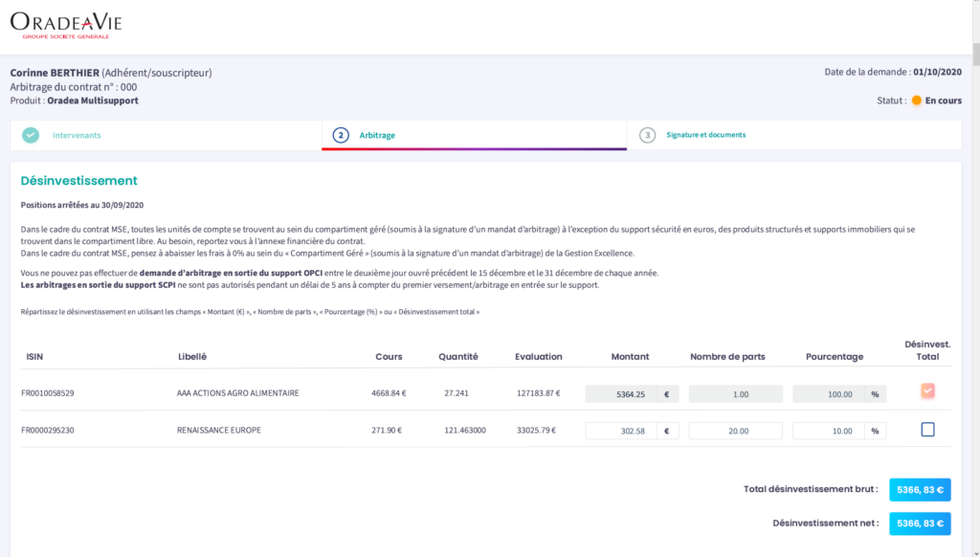Edit Pourcentage field for Renaissance Europe

828,431
